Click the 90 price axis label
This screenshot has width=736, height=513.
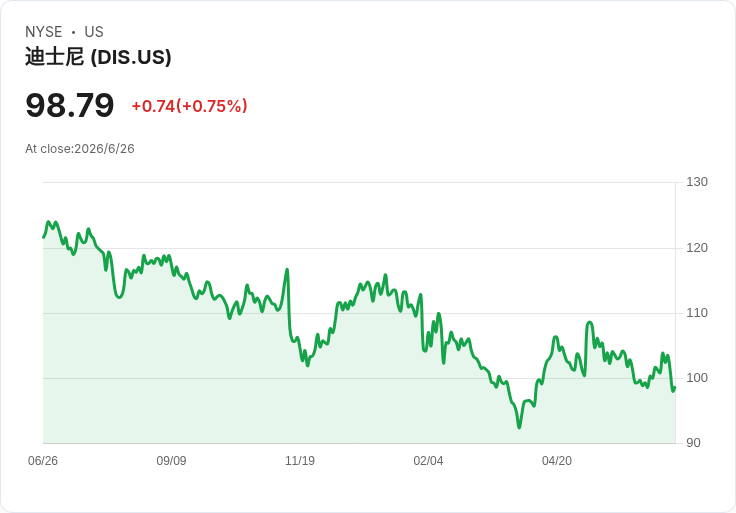coord(693,443)
